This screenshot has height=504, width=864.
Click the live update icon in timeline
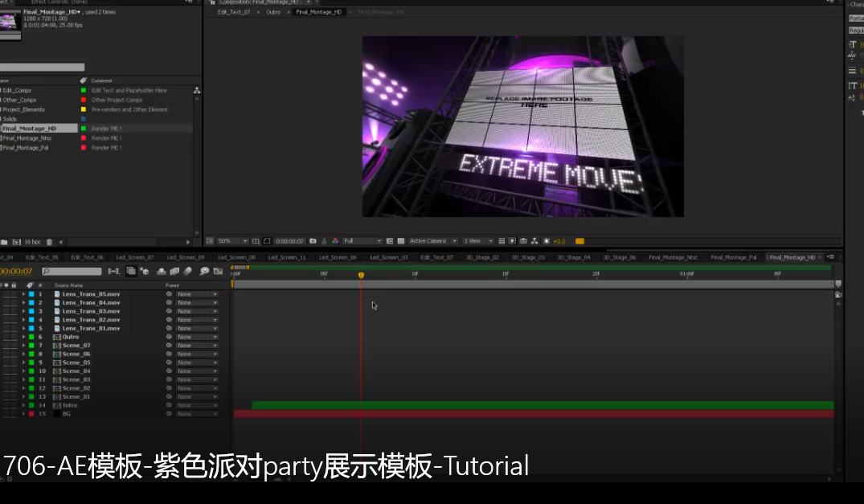pyautogui.click(x=131, y=271)
